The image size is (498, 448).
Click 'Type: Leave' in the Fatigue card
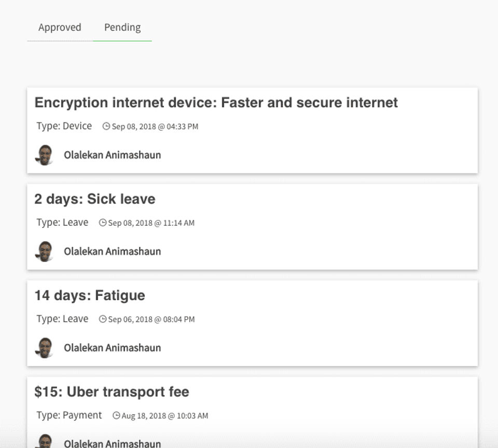click(62, 319)
